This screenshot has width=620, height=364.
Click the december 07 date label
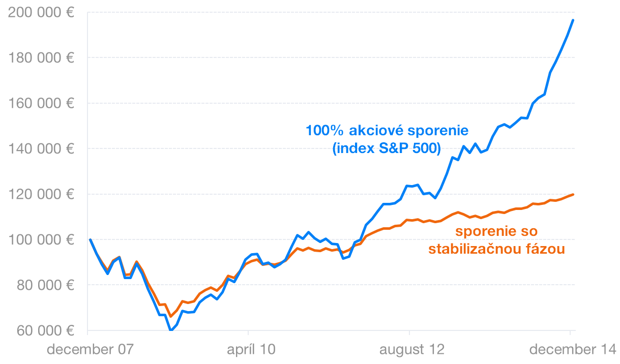[90, 350]
